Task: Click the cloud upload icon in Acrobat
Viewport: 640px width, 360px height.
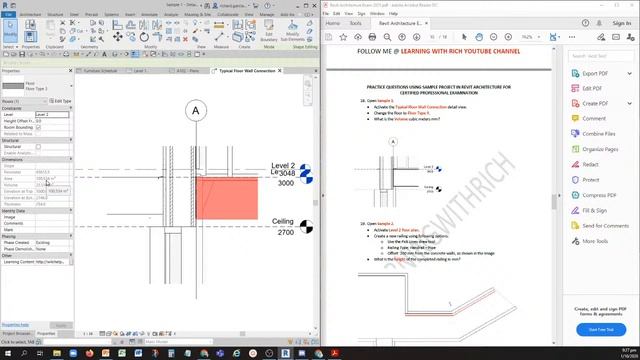Action: [x=358, y=37]
